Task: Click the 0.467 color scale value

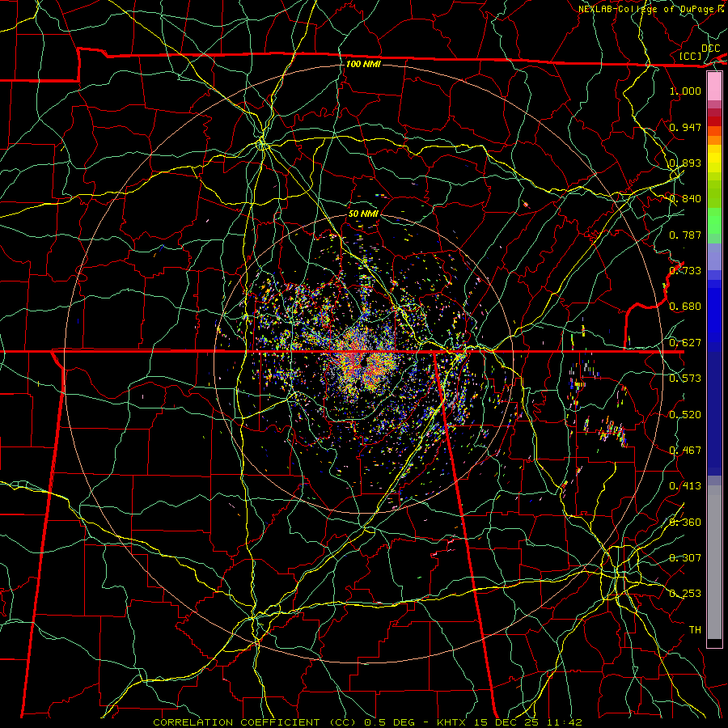Action: [685, 451]
